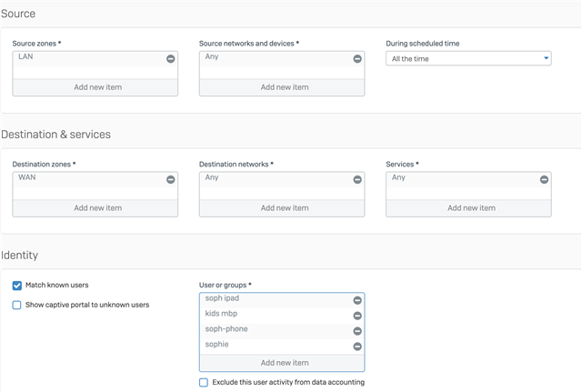This screenshot has height=392, width=582.
Task: Remove soph ipad from users list
Action: 357,300
